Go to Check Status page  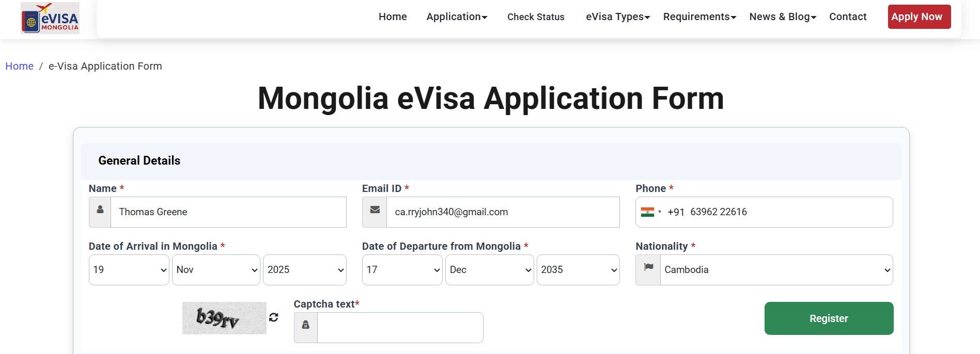536,17
